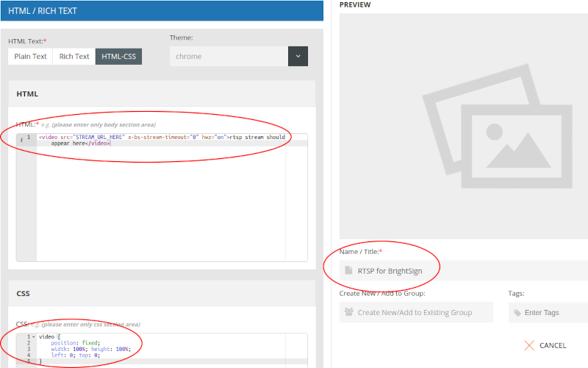Switch to the Plain Text tab

pos(30,57)
